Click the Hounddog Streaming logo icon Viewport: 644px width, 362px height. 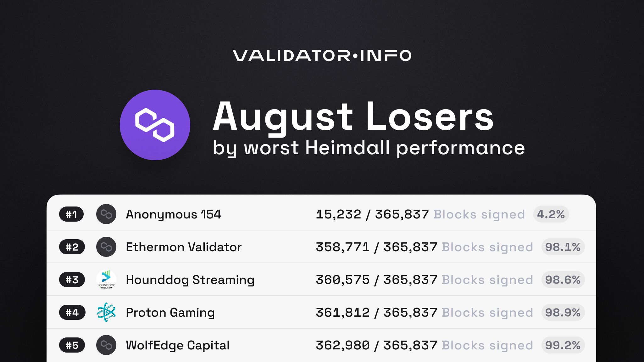pos(106,280)
